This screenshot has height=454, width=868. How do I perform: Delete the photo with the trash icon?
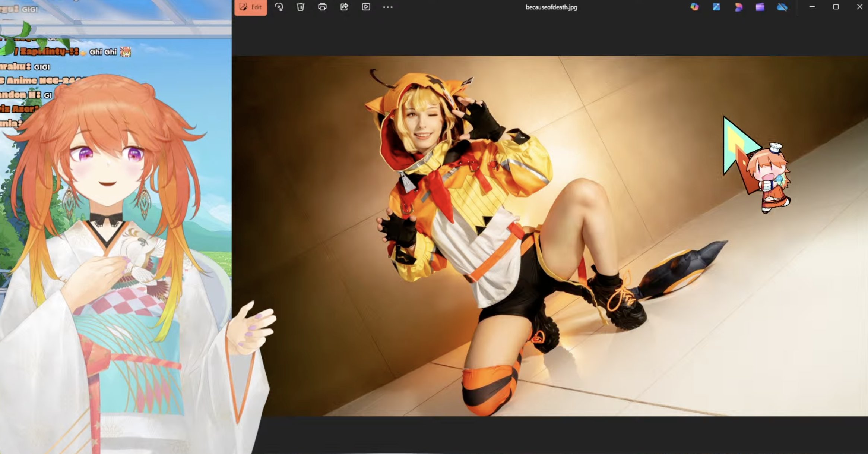pyautogui.click(x=300, y=7)
